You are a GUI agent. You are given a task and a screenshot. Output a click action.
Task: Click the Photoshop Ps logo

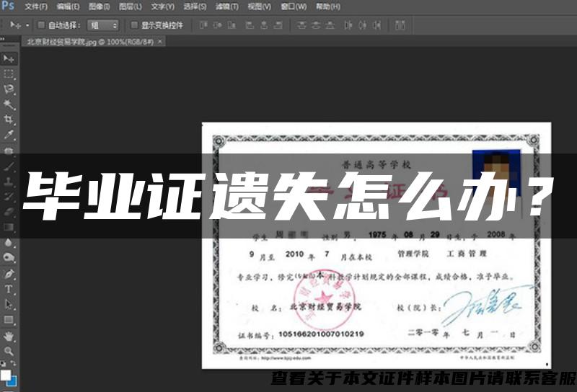click(x=7, y=6)
